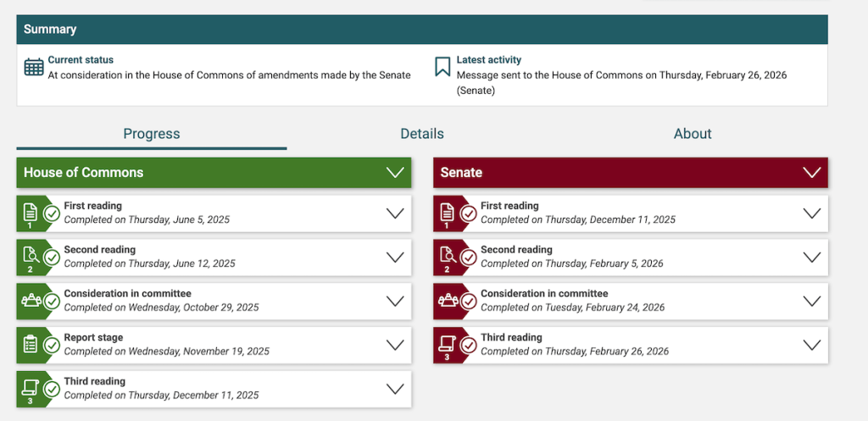Click 'Completed on Thursday, February 26, 2026'
This screenshot has width=868, height=421.
click(575, 352)
